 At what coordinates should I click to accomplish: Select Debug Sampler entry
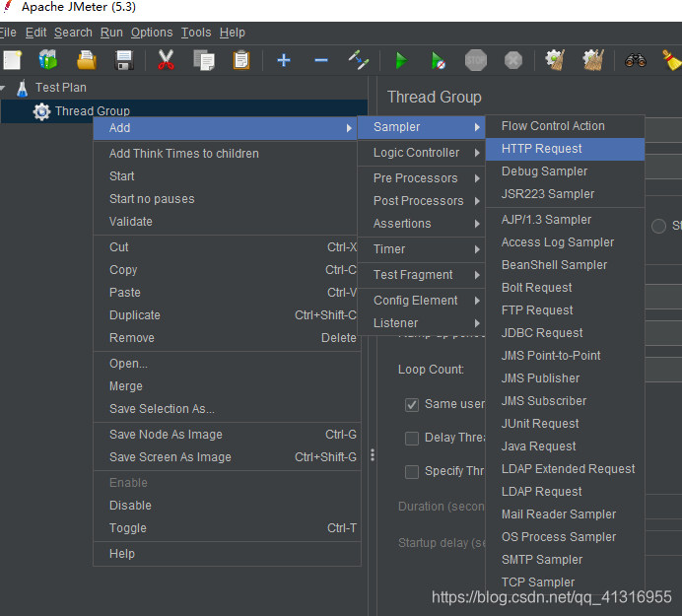[565, 171]
